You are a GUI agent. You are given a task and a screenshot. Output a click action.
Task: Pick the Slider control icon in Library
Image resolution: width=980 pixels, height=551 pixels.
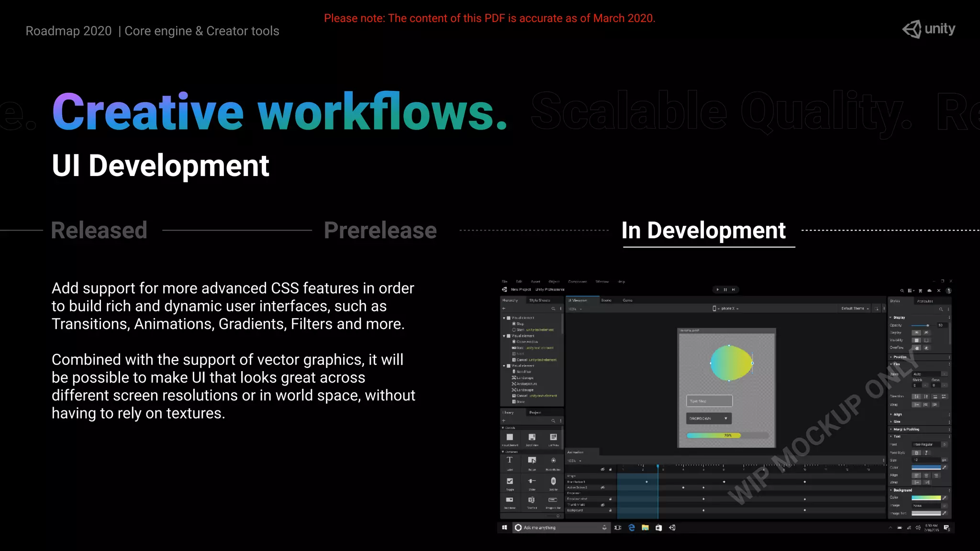[532, 481]
